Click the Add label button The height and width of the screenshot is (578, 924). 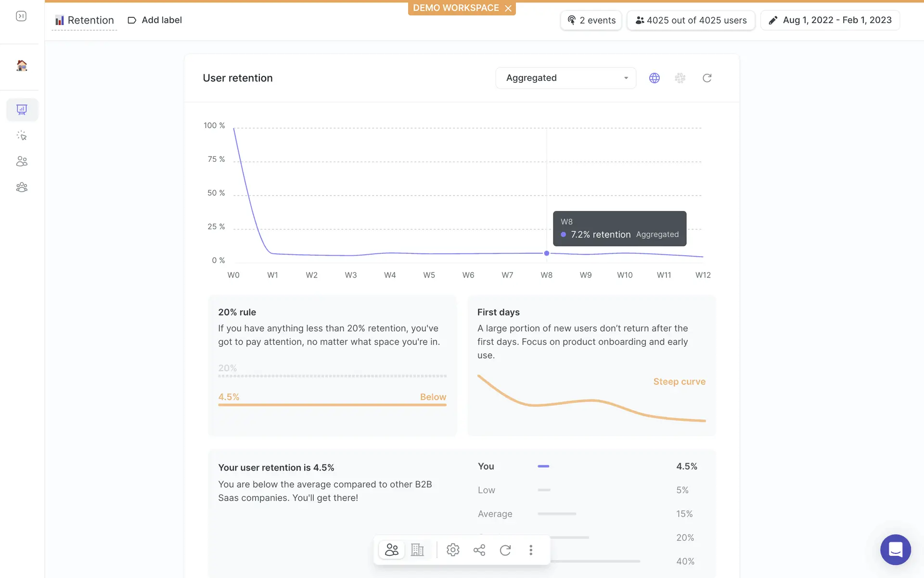point(154,20)
